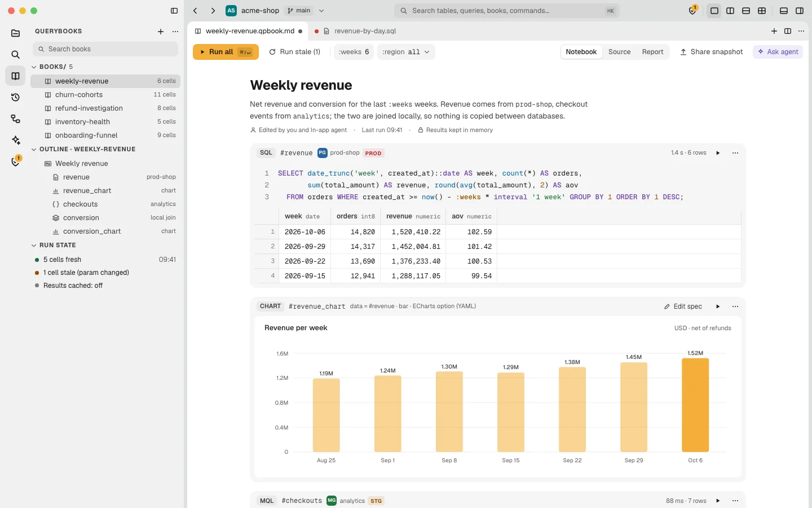This screenshot has height=508, width=812.
Task: Collapse the BOOKS/ section
Action: [x=34, y=67]
